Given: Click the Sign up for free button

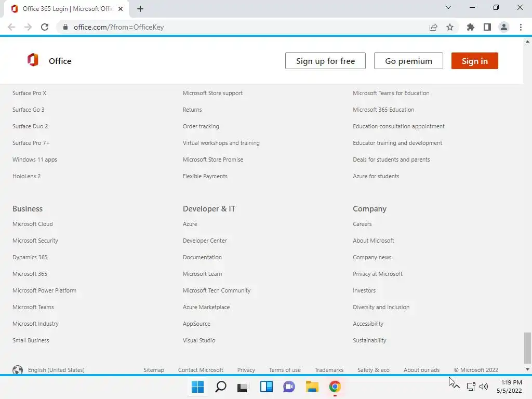Looking at the screenshot, I should [x=325, y=61].
